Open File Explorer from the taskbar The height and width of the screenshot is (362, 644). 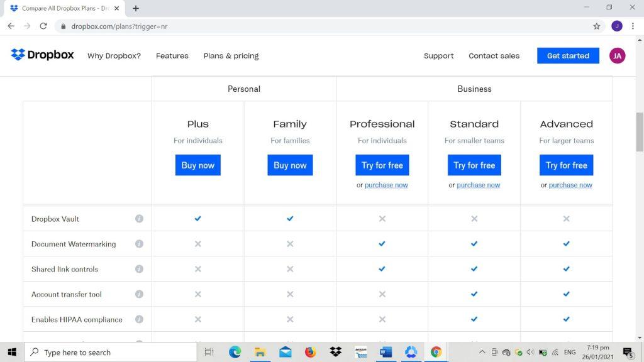click(260, 352)
